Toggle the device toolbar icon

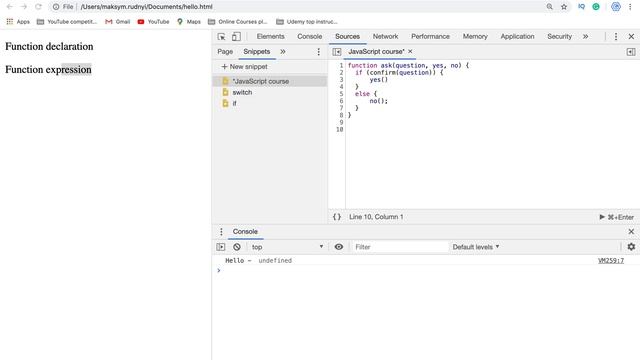tap(236, 37)
